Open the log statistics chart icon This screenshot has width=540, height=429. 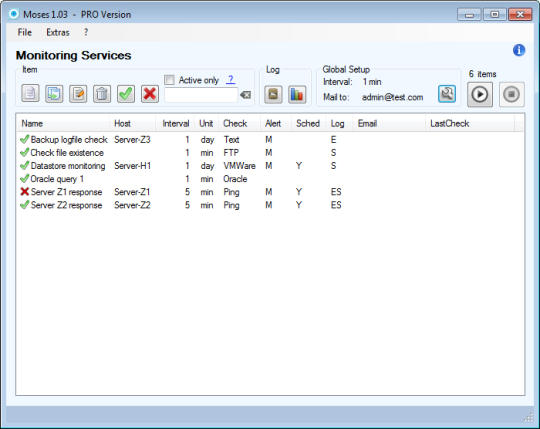pos(297,94)
